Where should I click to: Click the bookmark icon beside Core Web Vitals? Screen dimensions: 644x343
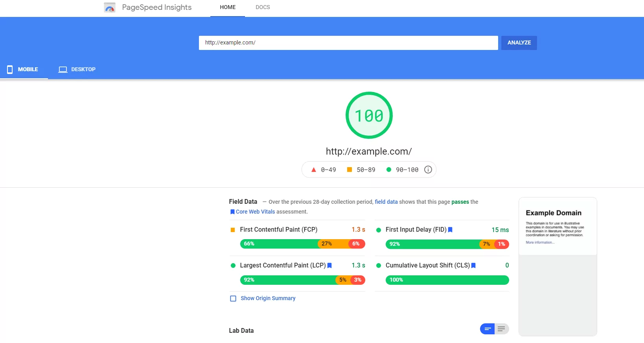point(232,212)
